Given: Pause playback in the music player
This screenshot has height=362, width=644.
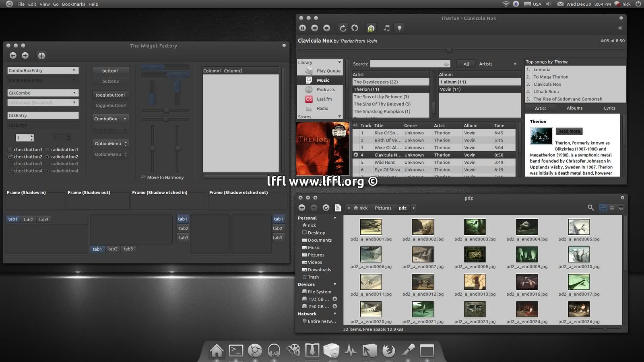Looking at the screenshot, I should tap(303, 28).
